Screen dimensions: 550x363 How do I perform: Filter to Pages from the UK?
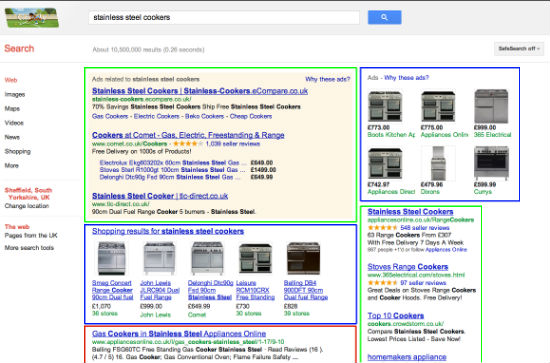coord(31,235)
